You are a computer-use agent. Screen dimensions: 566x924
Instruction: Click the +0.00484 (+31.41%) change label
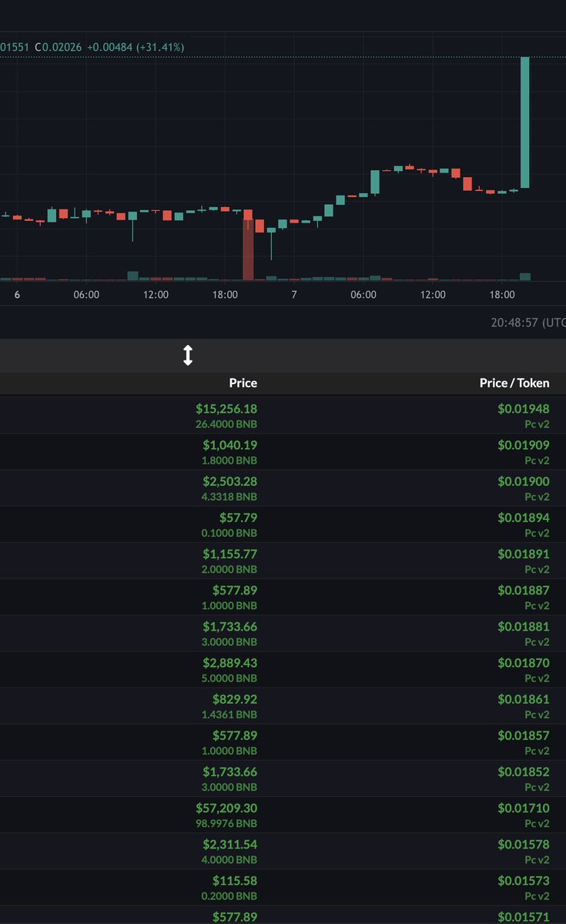coord(136,48)
